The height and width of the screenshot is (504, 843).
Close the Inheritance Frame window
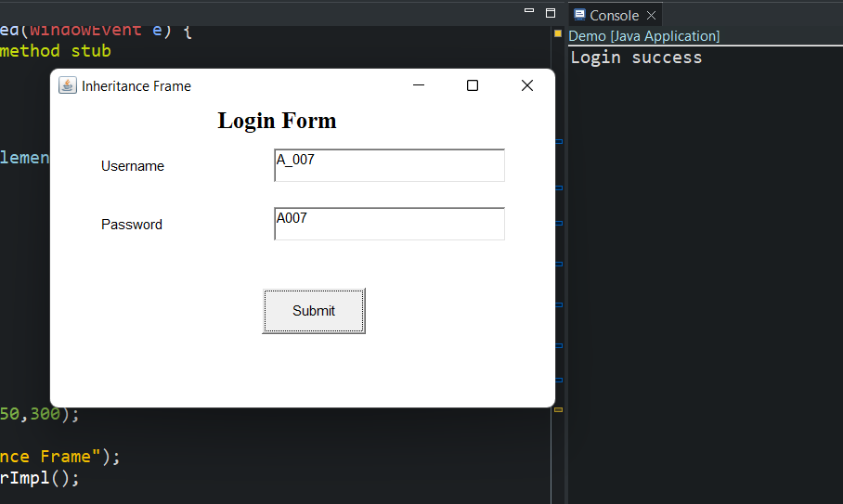point(527,85)
